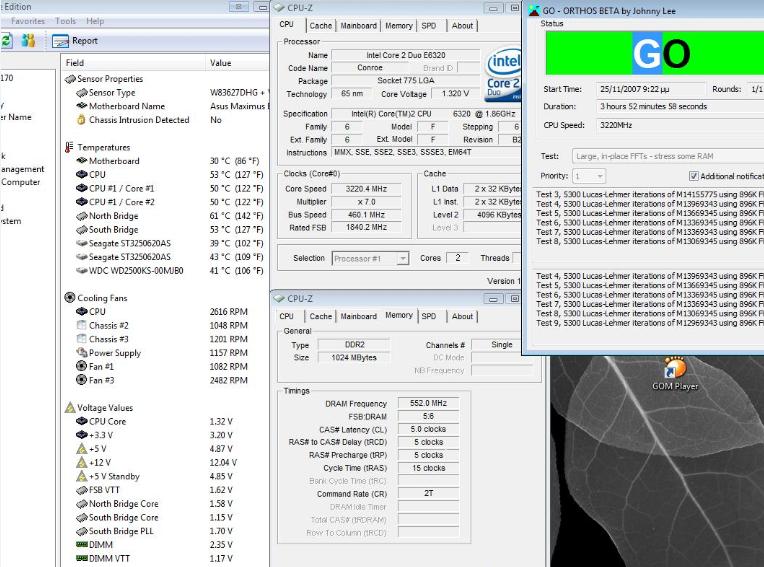This screenshot has height=567, width=764.
Task: Click the Test 9 Lucas-Lehmer log line
Action: coord(650,323)
